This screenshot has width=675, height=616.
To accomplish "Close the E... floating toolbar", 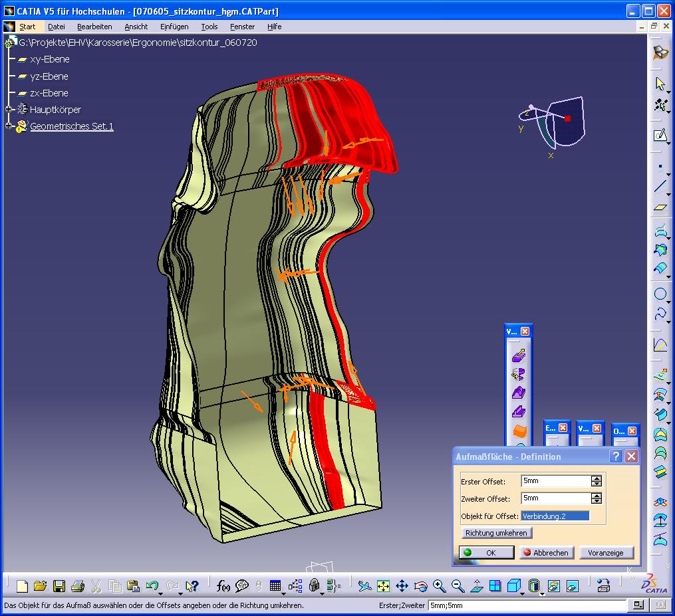I will [x=563, y=427].
